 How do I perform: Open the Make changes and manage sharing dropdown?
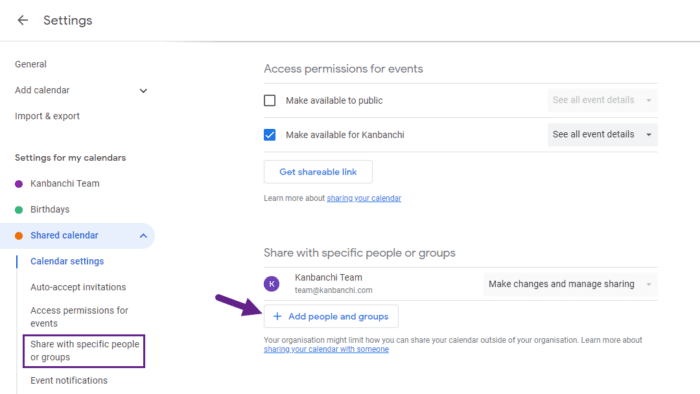(570, 284)
